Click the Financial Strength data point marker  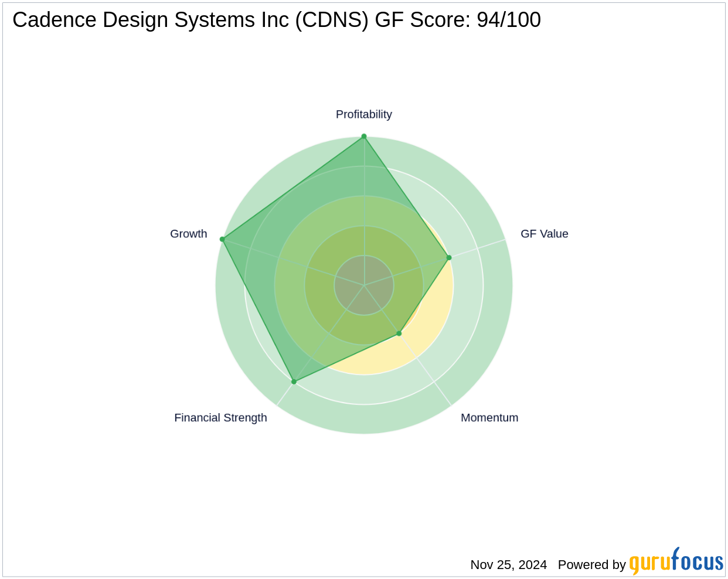[294, 382]
